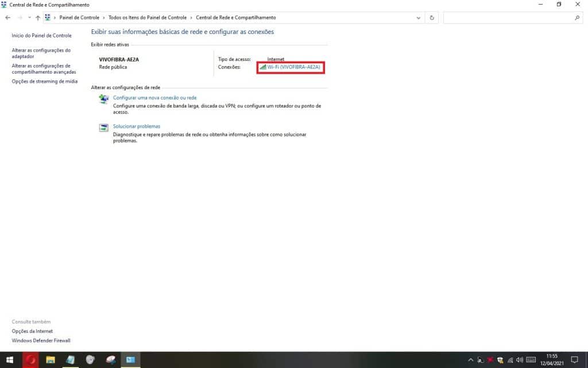This screenshot has height=368, width=588.
Task: Open the Wi-Fi (VIVOFIBRA-AE2A) connection link
Action: pyautogui.click(x=293, y=67)
